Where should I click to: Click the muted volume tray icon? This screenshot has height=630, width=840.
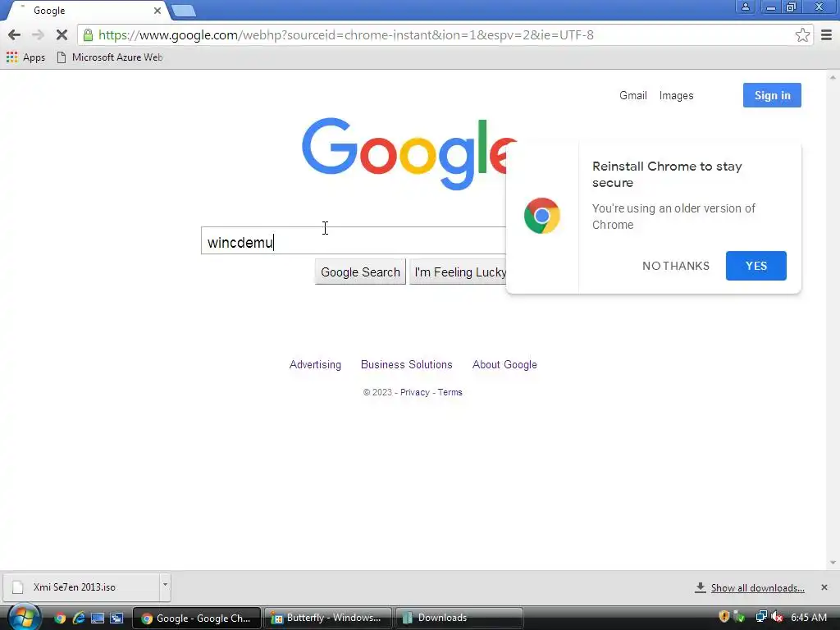(x=777, y=617)
